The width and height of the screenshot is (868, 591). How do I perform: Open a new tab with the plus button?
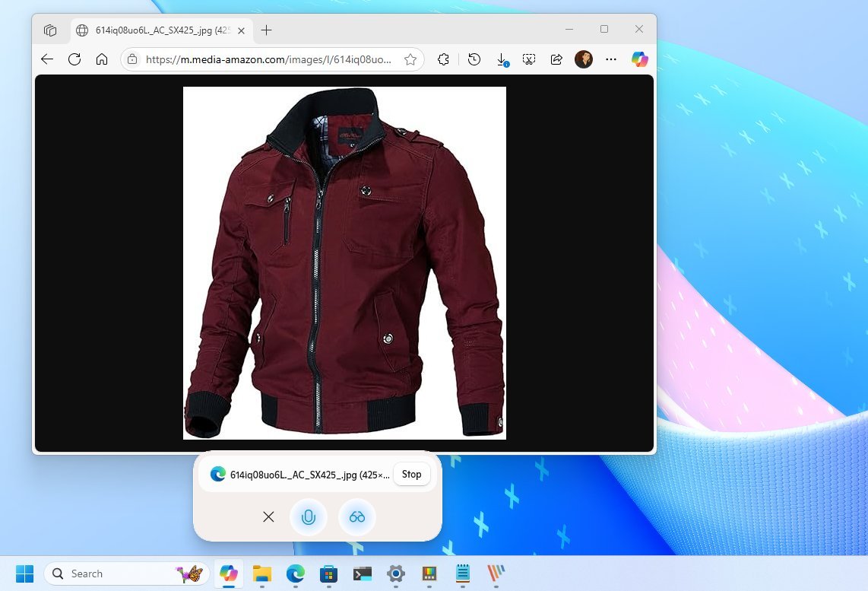(266, 30)
